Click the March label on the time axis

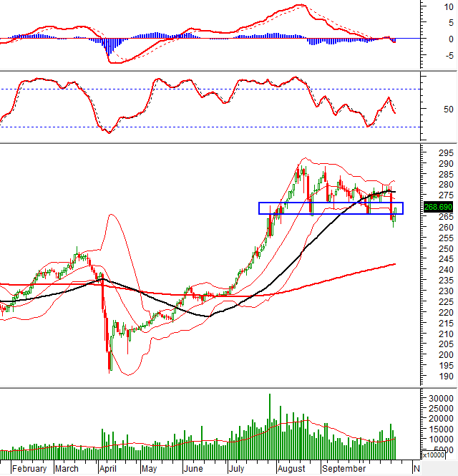pyautogui.click(x=67, y=469)
